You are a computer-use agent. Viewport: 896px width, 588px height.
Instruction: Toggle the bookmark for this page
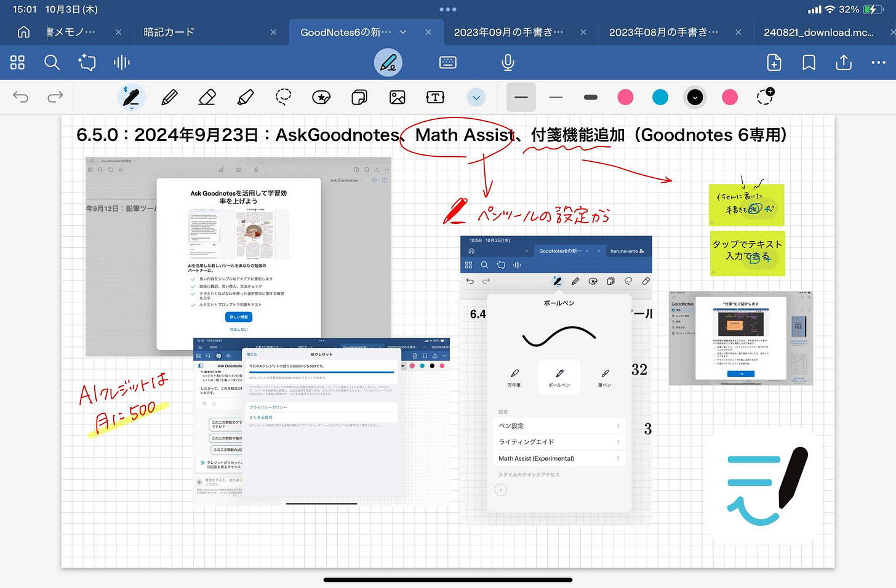809,62
